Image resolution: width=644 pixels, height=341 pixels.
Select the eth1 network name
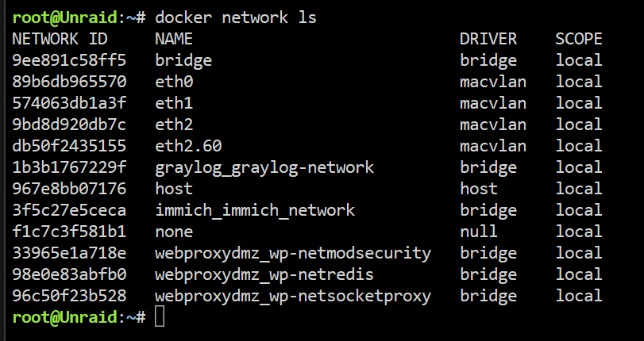[x=174, y=103]
